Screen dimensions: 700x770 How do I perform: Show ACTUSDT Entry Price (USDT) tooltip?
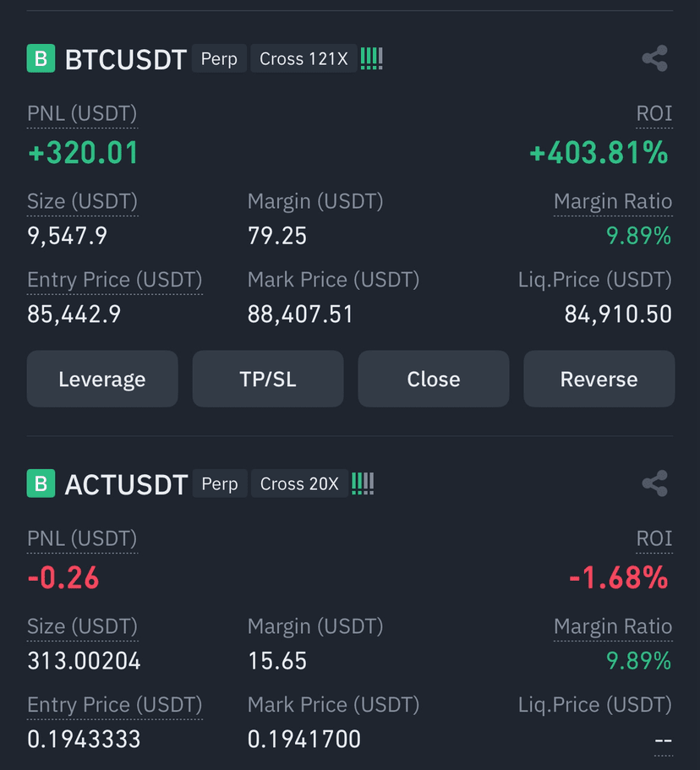tap(114, 705)
